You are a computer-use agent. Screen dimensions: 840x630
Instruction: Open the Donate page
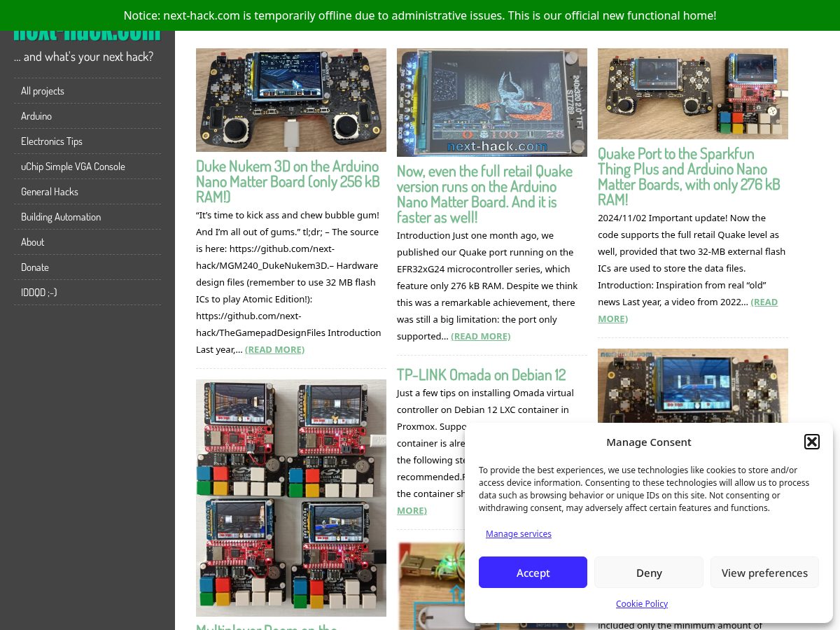87,267
